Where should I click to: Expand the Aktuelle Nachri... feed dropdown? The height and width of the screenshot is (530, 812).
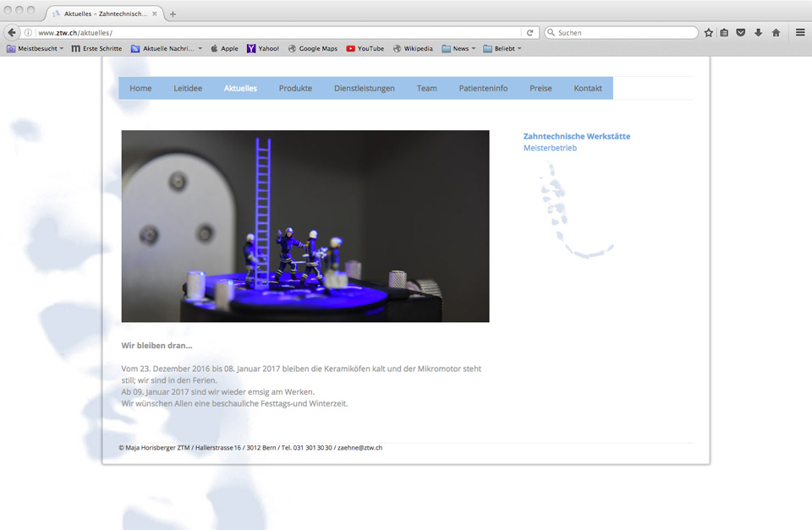pos(167,49)
